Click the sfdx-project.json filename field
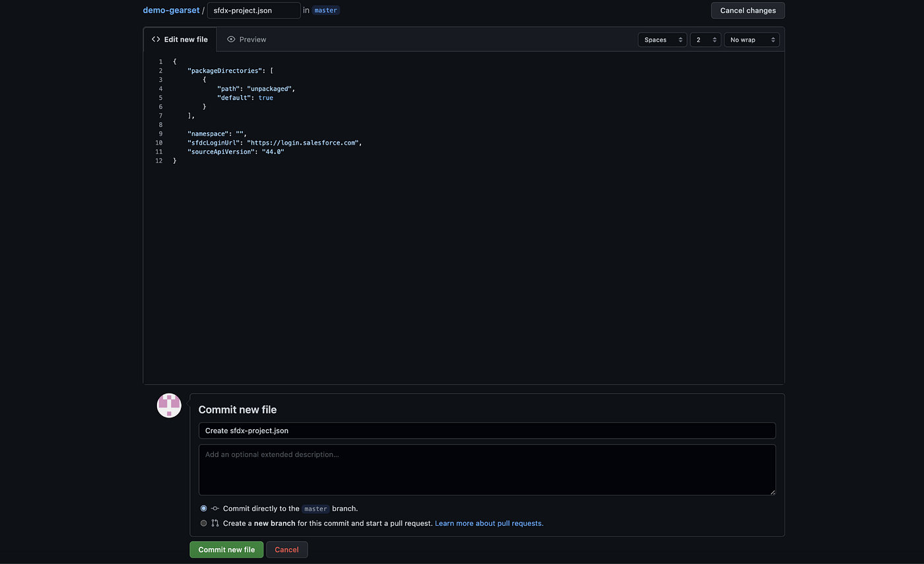 pyautogui.click(x=253, y=10)
